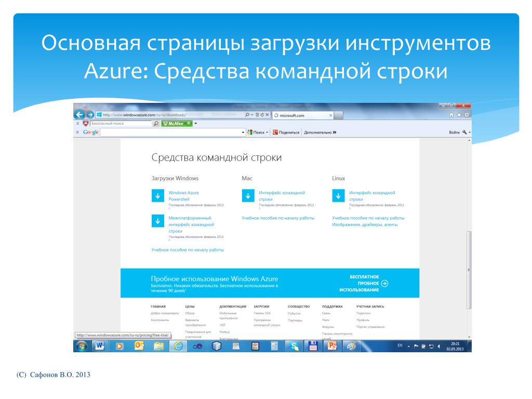
Task: Expand Дополнительно toolbar options
Action: (320, 132)
